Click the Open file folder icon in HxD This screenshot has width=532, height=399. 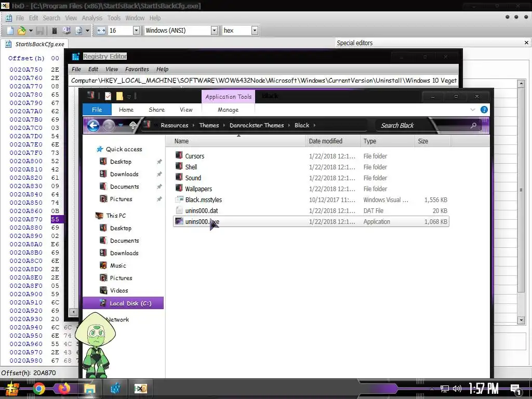(x=21, y=31)
